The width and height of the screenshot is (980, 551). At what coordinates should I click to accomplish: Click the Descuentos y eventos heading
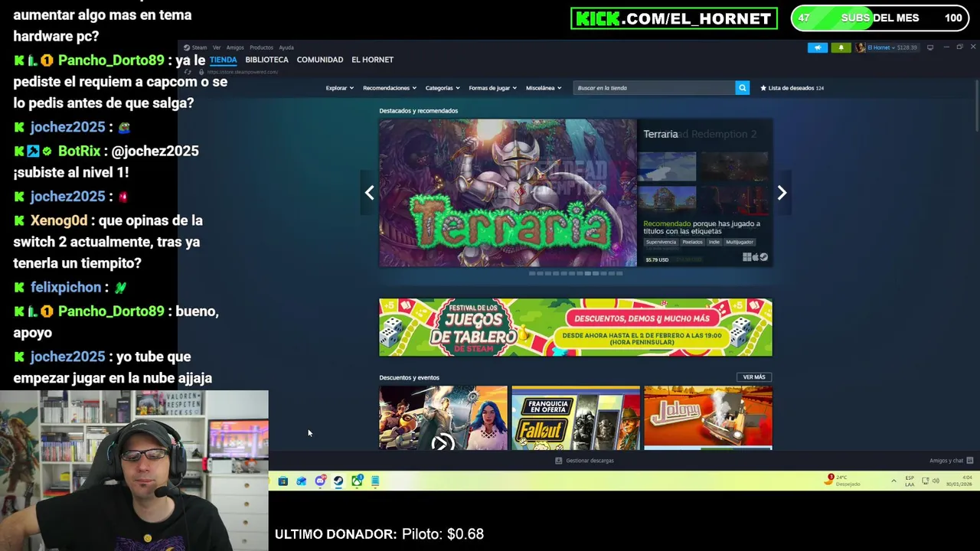(x=409, y=377)
